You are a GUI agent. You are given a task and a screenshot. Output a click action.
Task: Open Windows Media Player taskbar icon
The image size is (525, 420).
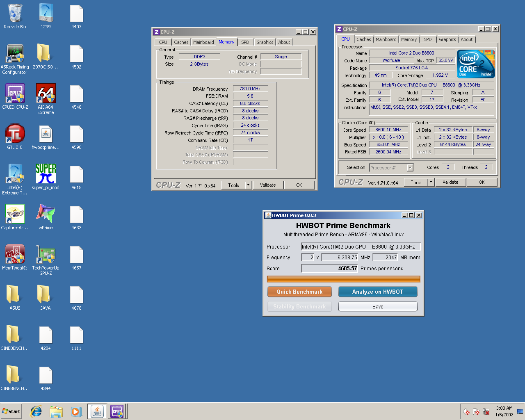(76, 411)
